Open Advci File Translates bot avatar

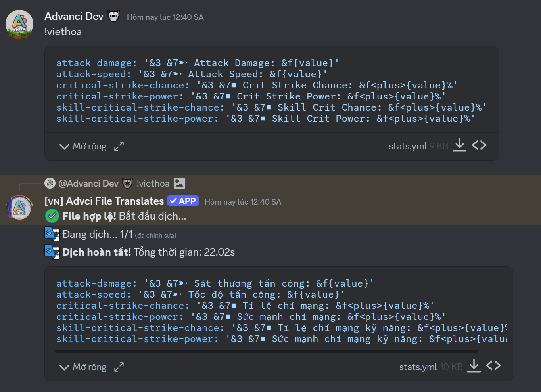click(19, 208)
